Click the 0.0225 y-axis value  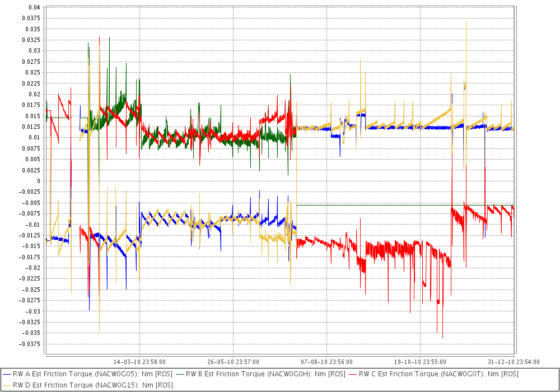pos(32,83)
